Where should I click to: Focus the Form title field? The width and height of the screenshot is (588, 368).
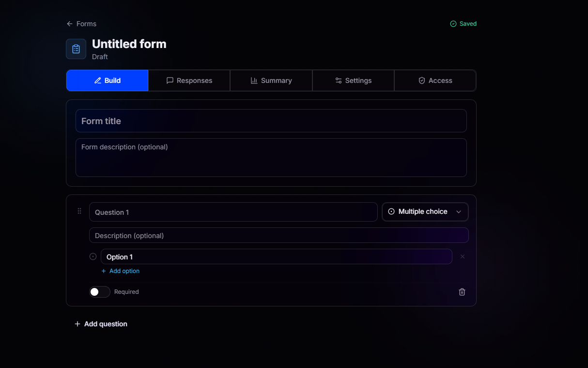(x=271, y=121)
